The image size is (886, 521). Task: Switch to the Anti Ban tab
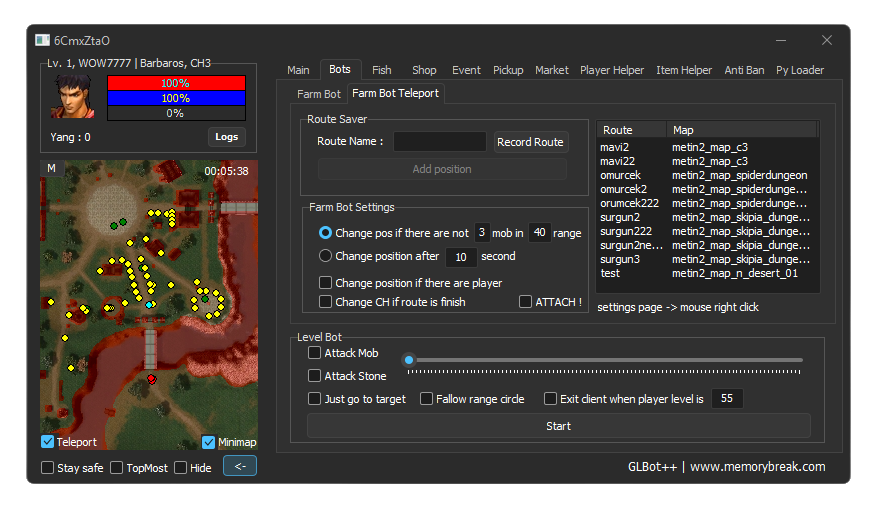pos(744,70)
